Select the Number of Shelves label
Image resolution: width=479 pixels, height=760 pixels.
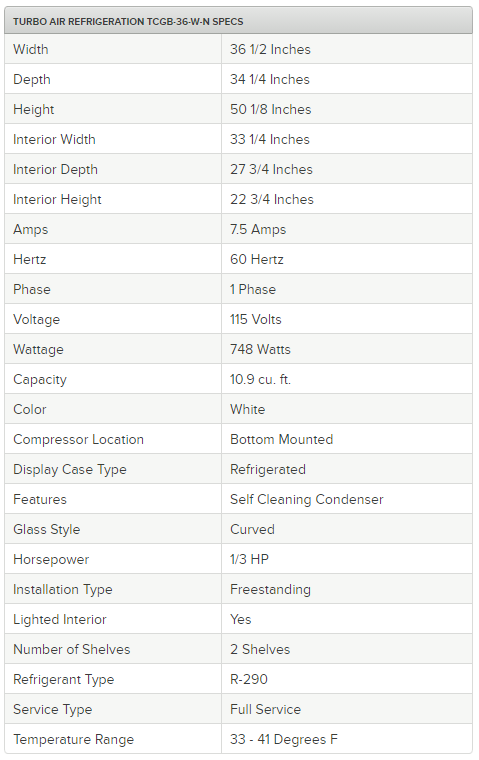[72, 650]
